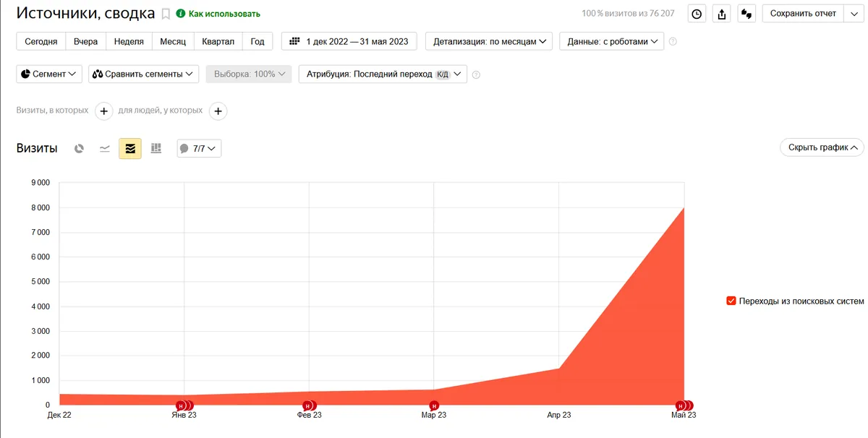This screenshot has width=868, height=438.
Task: Bookmark the report with the flag icon
Action: pos(166,14)
